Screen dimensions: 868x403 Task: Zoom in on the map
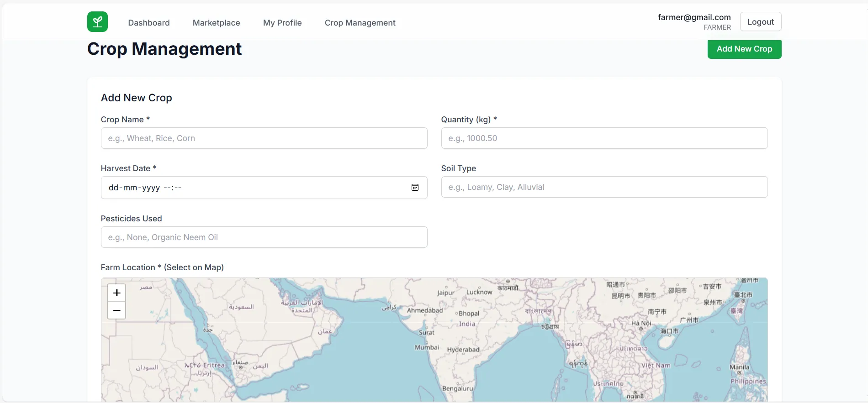116,293
